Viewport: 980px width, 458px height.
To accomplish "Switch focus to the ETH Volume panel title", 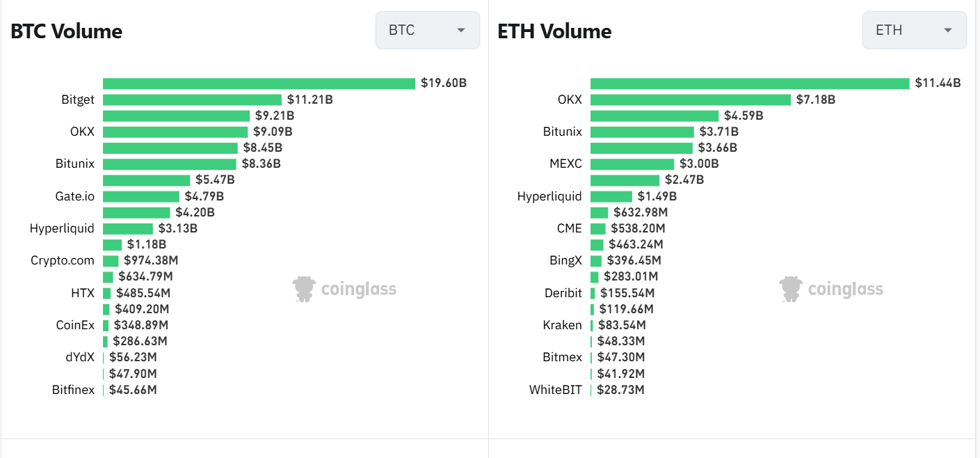I will (x=554, y=31).
